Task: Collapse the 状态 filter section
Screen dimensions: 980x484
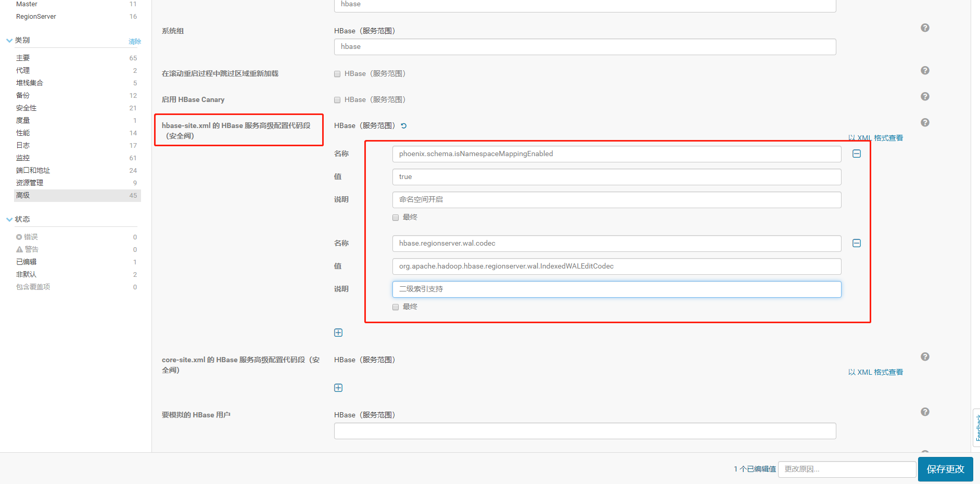Action: (9, 219)
